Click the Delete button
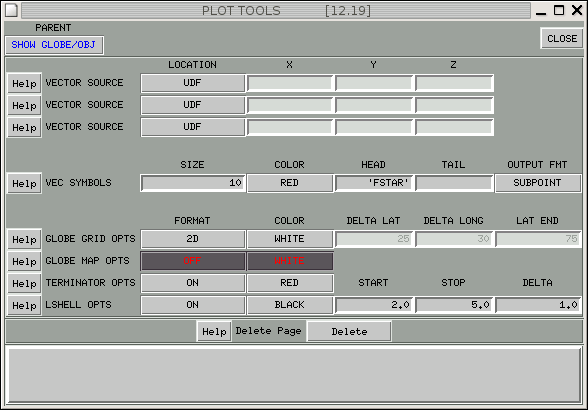The image size is (588, 410). point(349,332)
